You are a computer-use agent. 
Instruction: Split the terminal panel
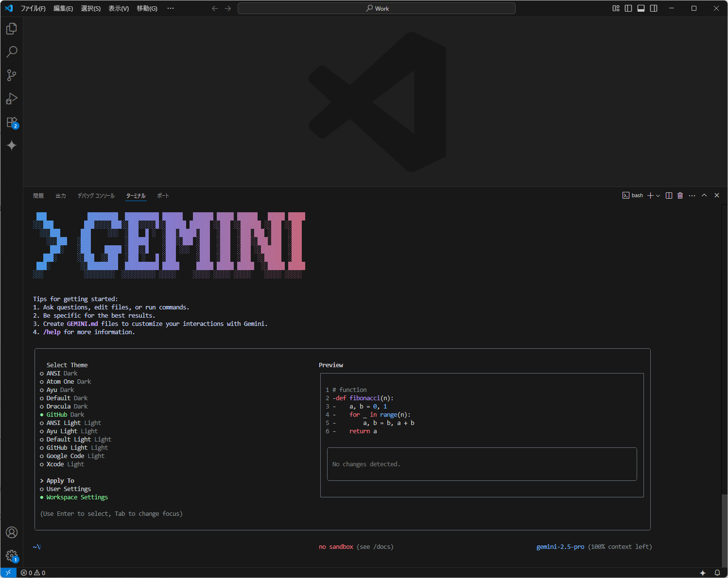(x=669, y=195)
